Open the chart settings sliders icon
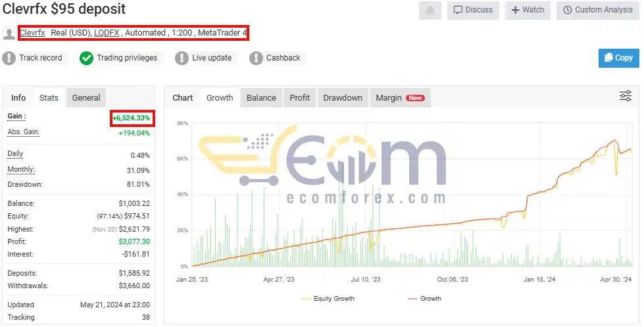Viewport: 644px width, 327px height. tap(625, 96)
